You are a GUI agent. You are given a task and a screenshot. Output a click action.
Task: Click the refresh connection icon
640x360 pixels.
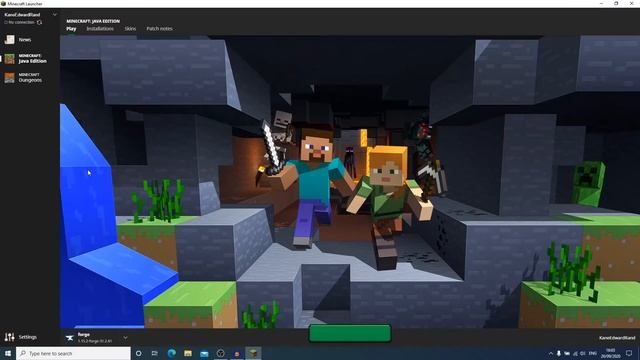[40, 22]
